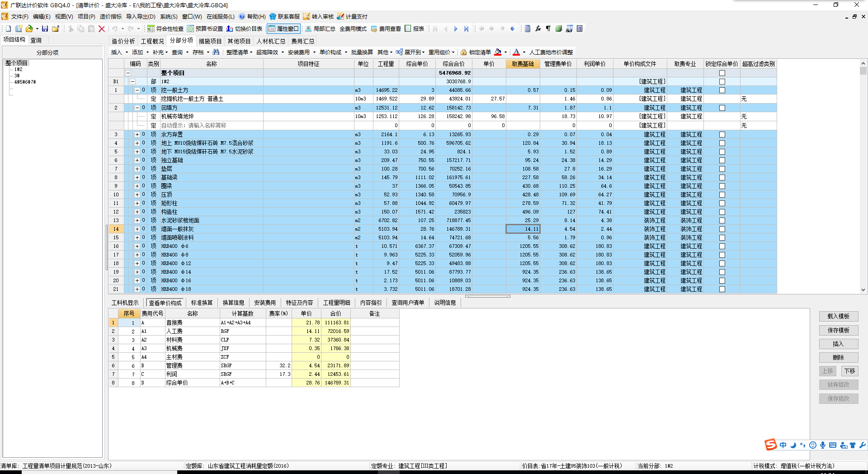868x474 pixels.
Task: Toggle 锁定综合单价 checkbox for 挖一般土方 row
Action: tap(722, 90)
